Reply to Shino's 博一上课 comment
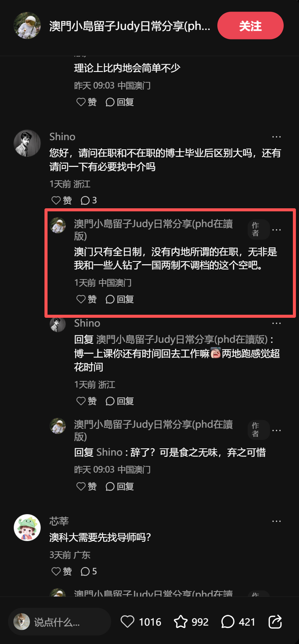Screen dimensions: 299x644 point(119,401)
